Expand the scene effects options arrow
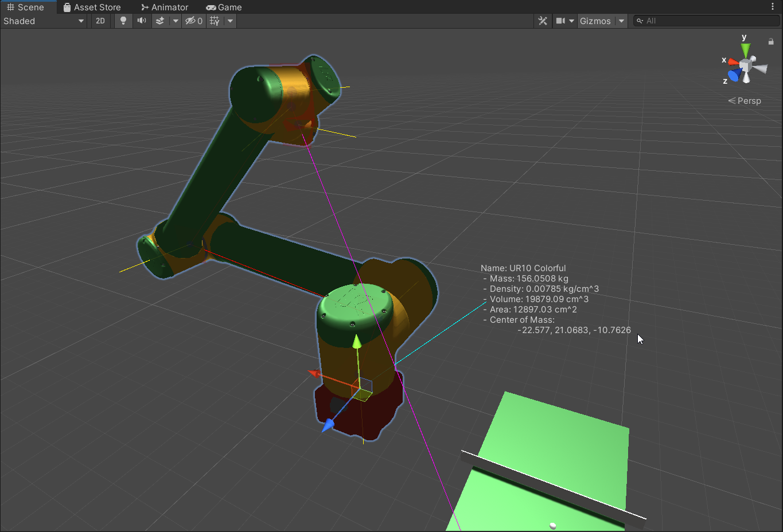The image size is (783, 532). (x=176, y=21)
